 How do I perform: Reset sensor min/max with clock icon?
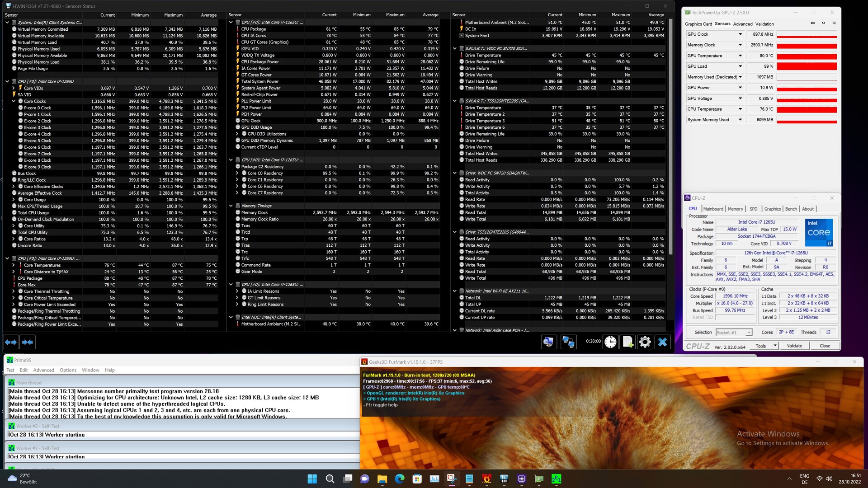click(610, 342)
